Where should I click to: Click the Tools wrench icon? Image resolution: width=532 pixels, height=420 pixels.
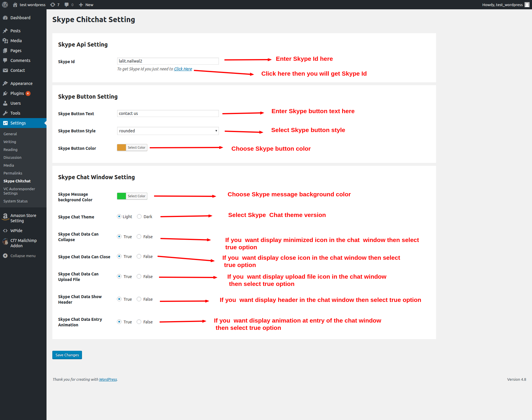point(5,113)
